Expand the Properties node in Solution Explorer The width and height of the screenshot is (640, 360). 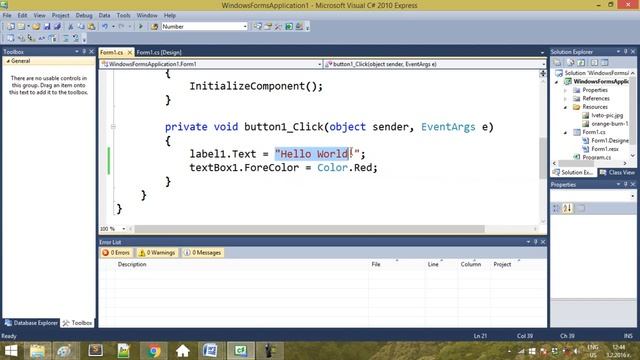click(x=566, y=90)
